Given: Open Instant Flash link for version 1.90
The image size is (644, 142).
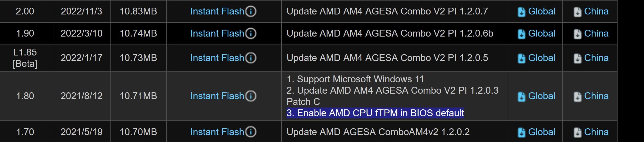Looking at the screenshot, I should (217, 33).
